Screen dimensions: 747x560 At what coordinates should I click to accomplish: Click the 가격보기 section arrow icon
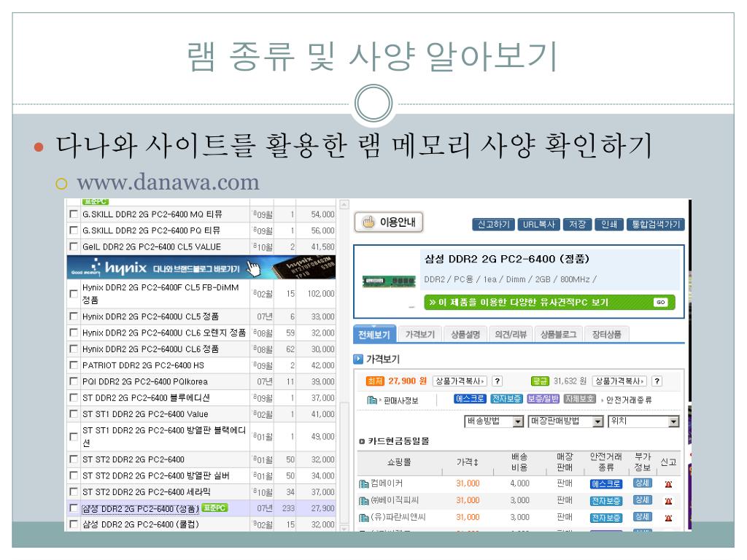point(358,359)
